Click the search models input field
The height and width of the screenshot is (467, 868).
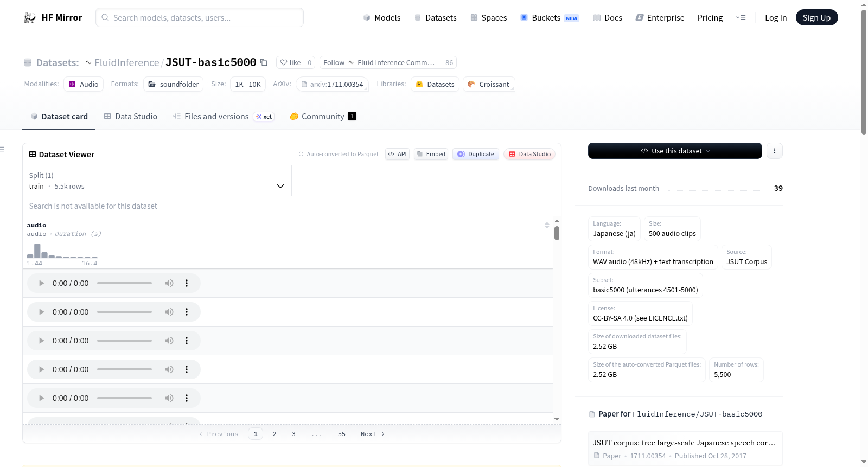[200, 17]
